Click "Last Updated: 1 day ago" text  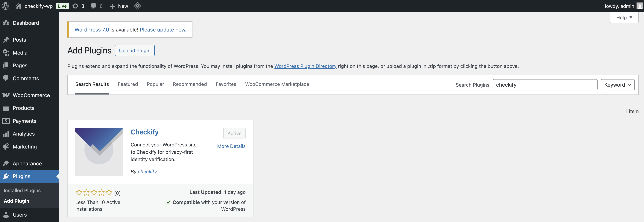(x=217, y=192)
